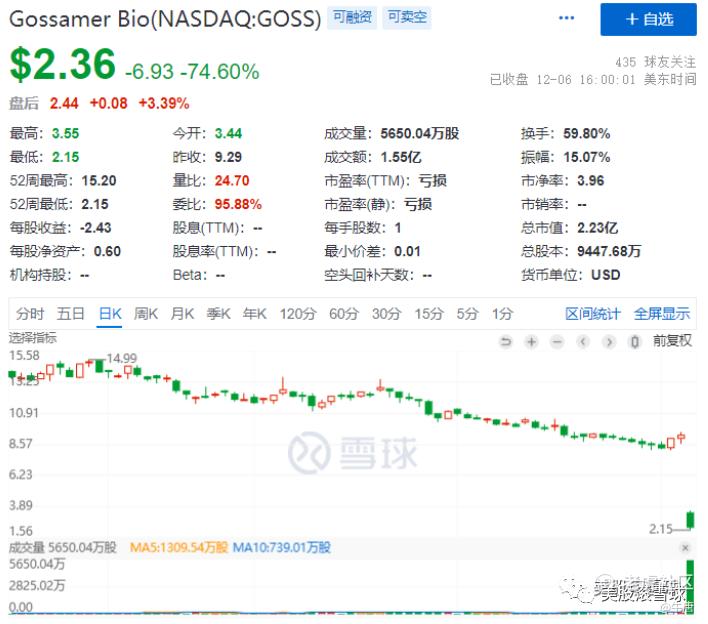708x624 pixels.
Task: Switch to 5分 interval tab
Action: point(467,313)
